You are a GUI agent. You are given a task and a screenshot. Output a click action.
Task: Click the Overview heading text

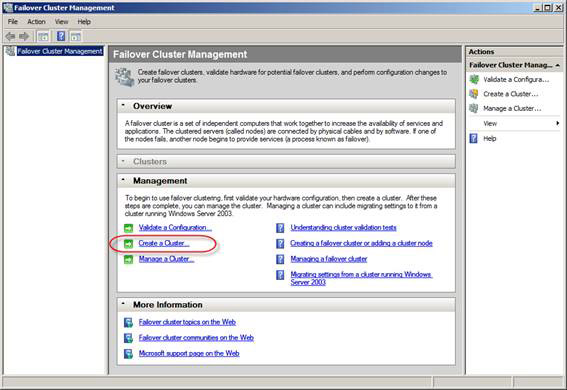(x=152, y=106)
